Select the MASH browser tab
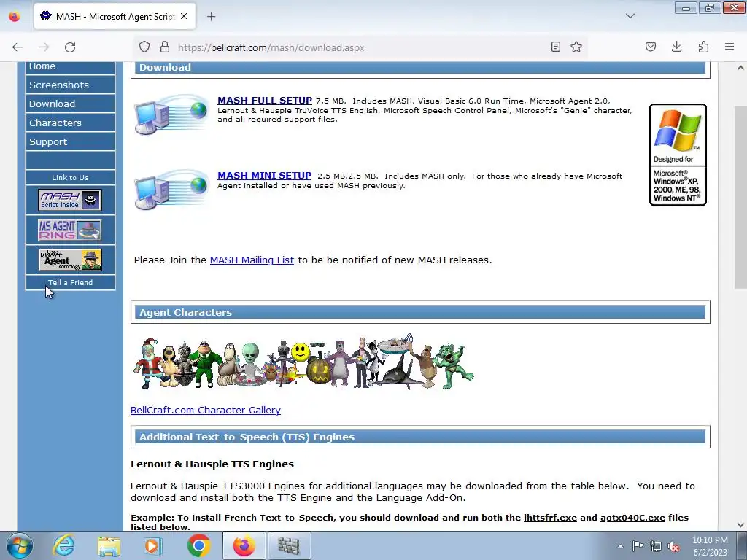The image size is (747, 560). click(115, 16)
